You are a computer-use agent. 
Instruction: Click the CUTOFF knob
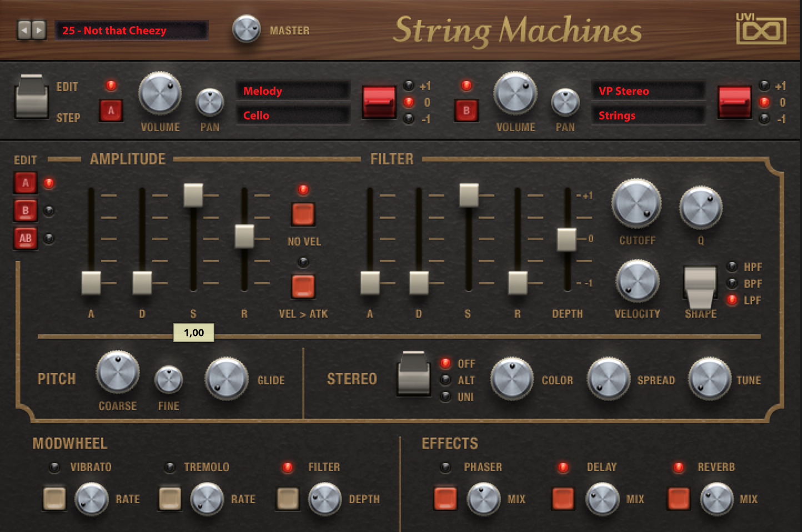pyautogui.click(x=636, y=203)
